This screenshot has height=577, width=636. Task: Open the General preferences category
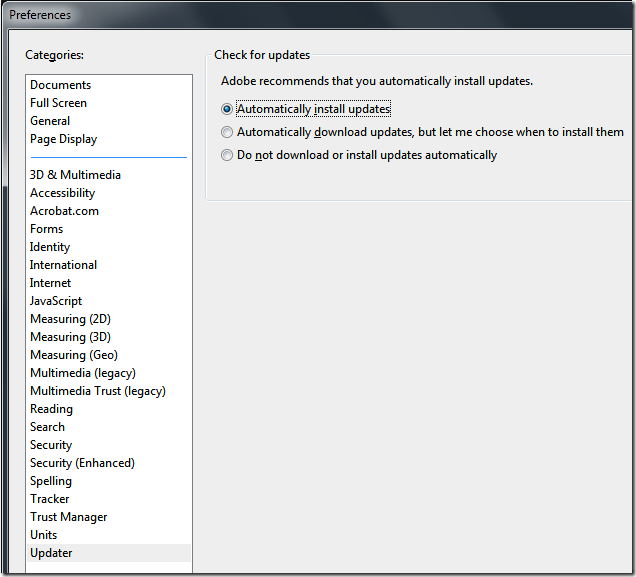click(x=50, y=121)
